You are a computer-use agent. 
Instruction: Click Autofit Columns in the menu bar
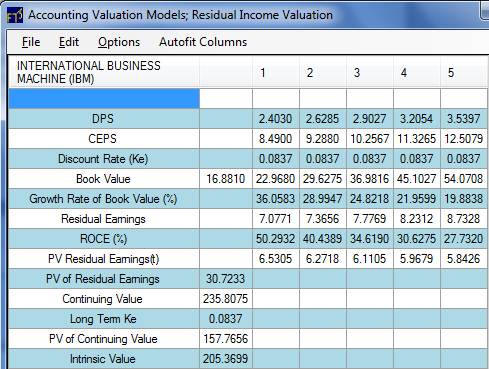(x=203, y=42)
